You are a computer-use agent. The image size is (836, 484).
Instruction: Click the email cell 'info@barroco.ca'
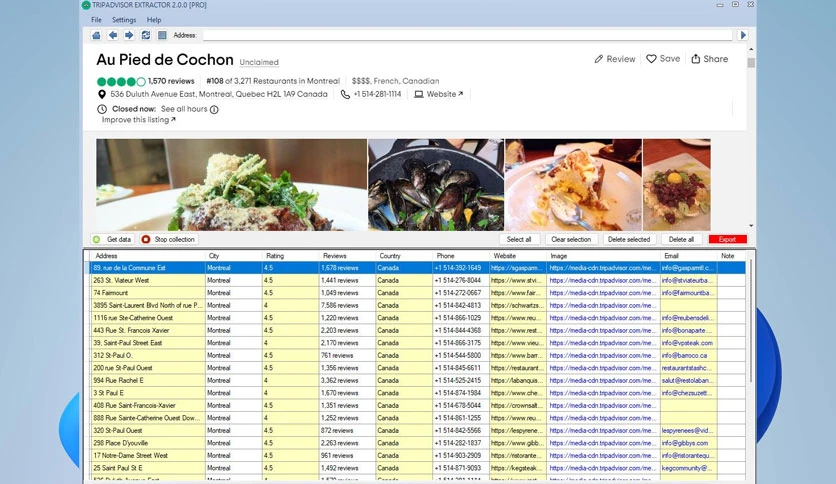pyautogui.click(x=689, y=356)
